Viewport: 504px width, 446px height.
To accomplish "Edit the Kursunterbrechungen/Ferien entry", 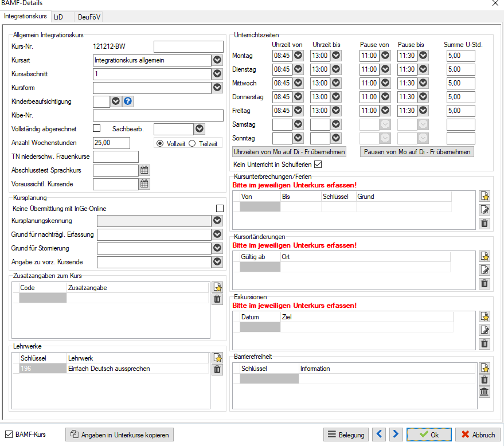I will [x=485, y=209].
